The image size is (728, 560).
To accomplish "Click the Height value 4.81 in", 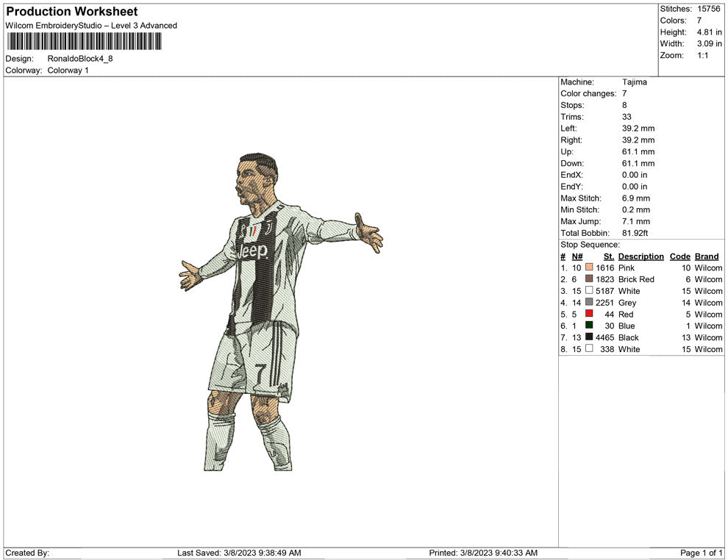I will click(709, 32).
